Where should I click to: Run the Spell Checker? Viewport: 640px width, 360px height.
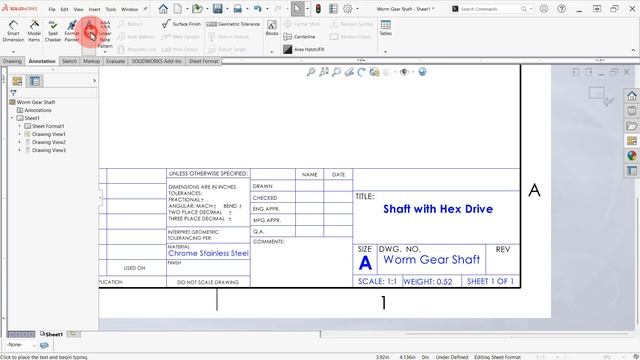[x=53, y=31]
